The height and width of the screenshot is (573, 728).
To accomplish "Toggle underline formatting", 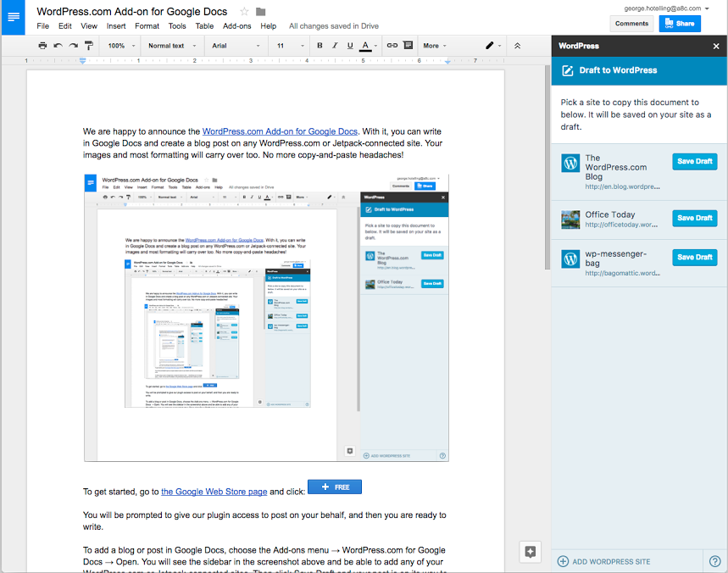I will pyautogui.click(x=350, y=46).
